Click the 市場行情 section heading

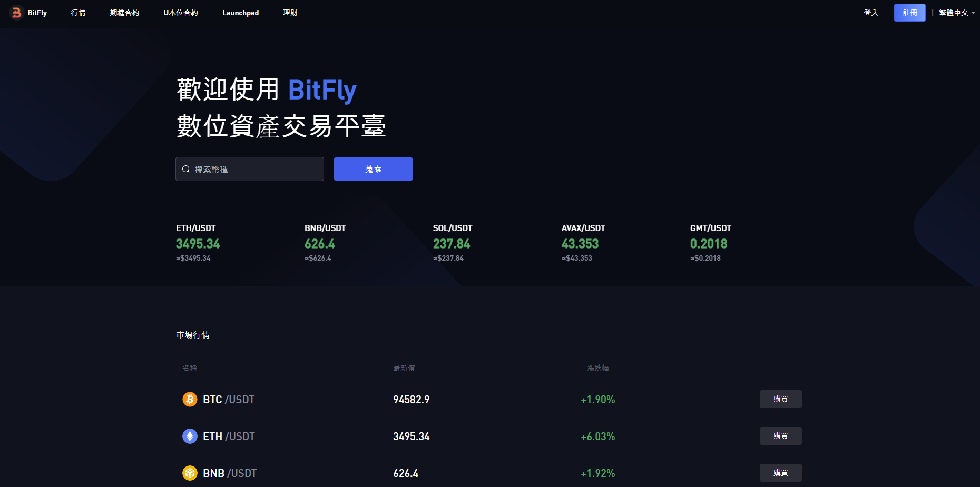[193, 335]
